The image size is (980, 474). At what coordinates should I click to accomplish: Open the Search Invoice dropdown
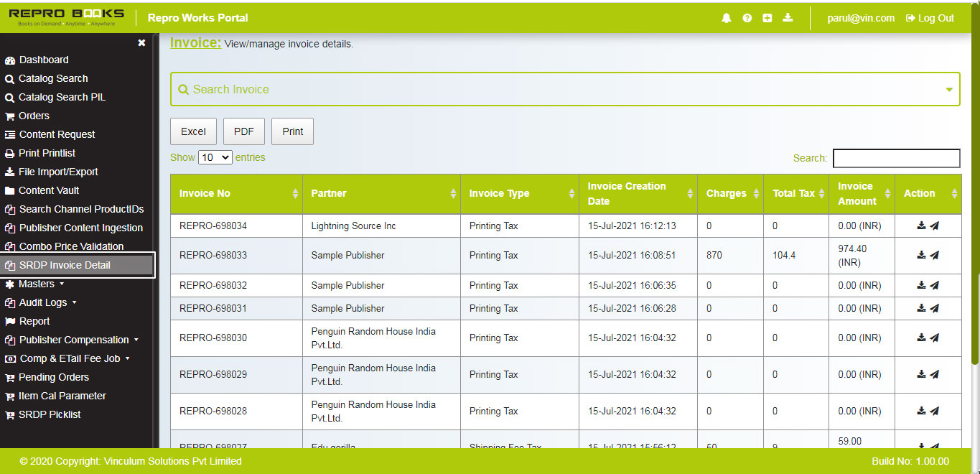click(949, 88)
